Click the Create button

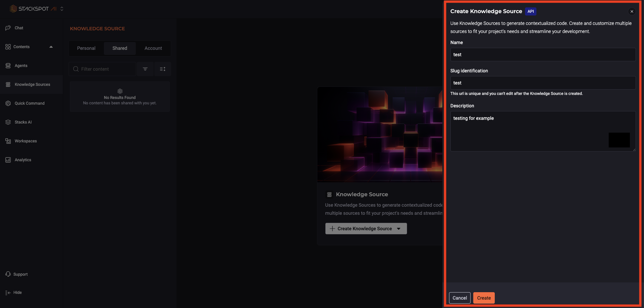[x=483, y=298]
